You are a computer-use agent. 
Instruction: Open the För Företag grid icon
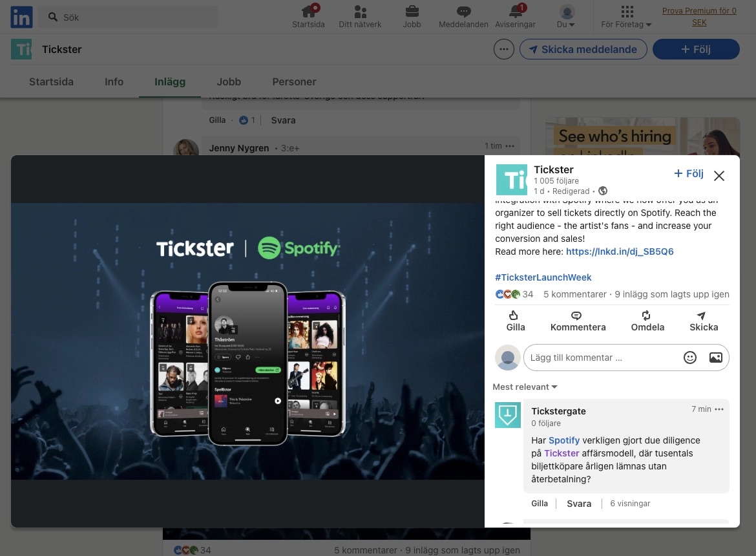[625, 12]
